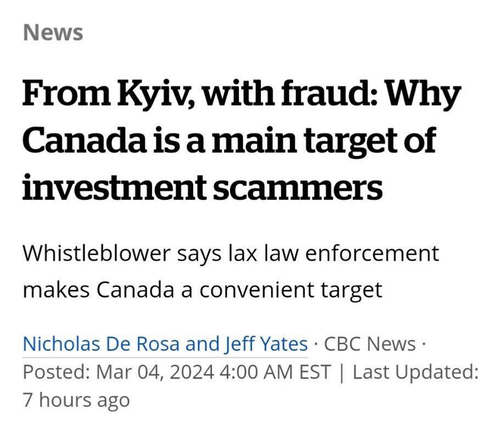Click 'convenient target' in the subheading
Image resolution: width=504 pixels, height=431 pixels.
pyautogui.click(x=290, y=289)
